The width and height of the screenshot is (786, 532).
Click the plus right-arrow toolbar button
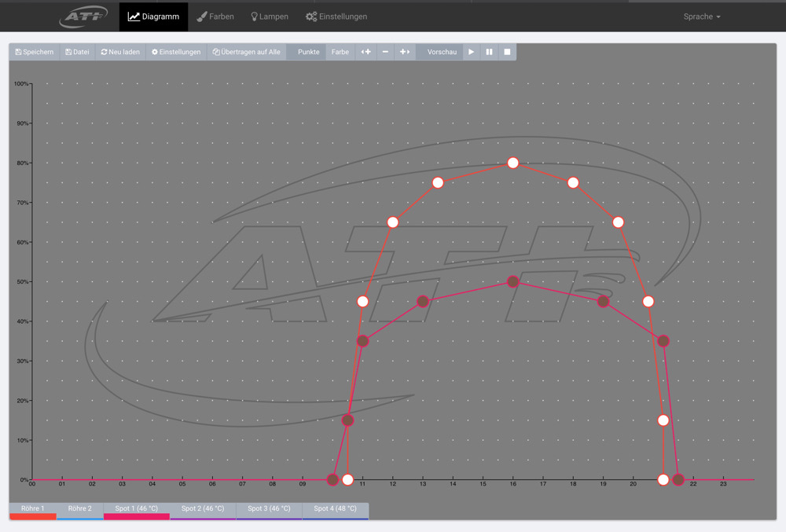[x=405, y=52]
